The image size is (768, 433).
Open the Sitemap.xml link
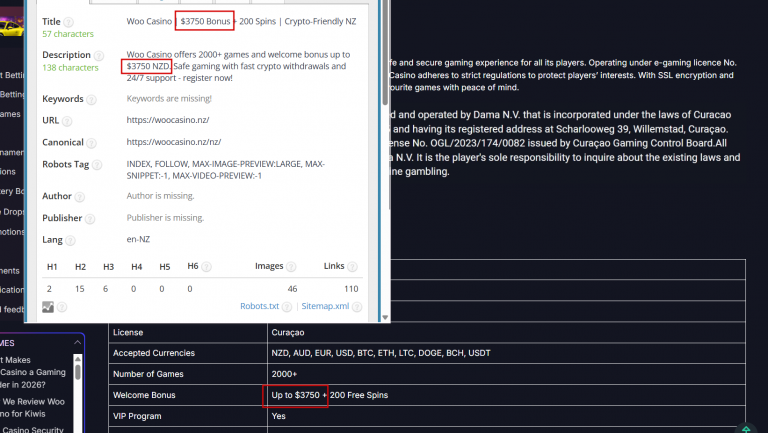(x=325, y=306)
